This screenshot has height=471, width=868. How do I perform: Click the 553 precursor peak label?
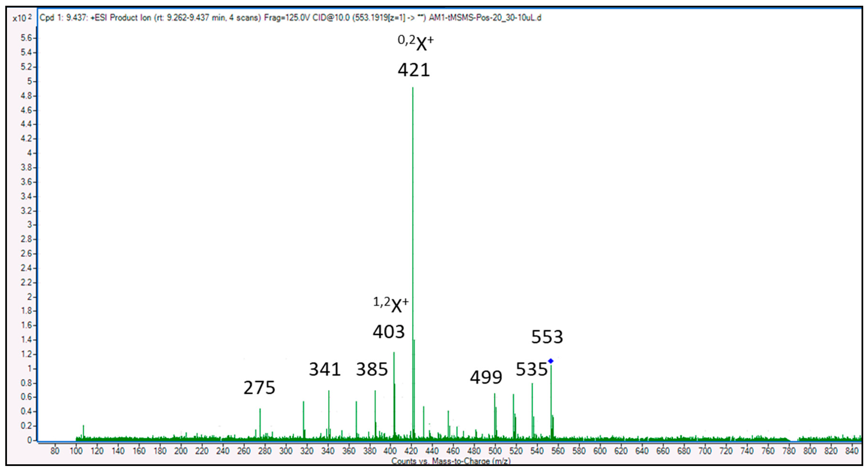click(x=547, y=337)
